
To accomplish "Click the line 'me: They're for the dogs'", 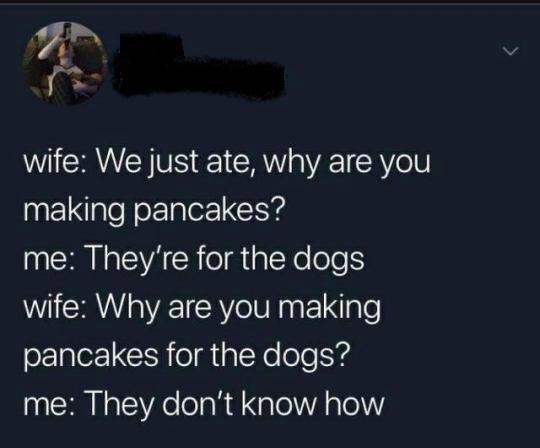I will point(194,259).
